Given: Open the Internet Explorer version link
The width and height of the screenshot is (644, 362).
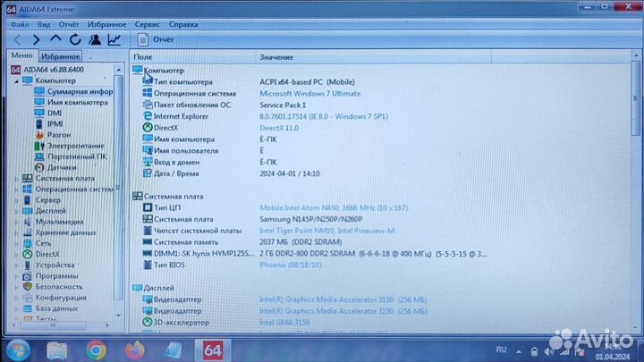Looking at the screenshot, I should [x=323, y=116].
